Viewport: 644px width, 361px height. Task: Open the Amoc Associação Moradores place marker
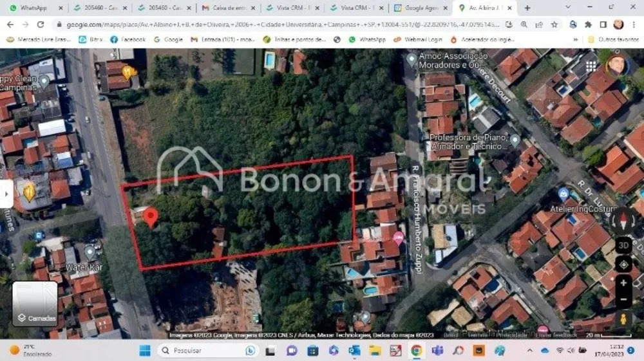[x=411, y=60]
